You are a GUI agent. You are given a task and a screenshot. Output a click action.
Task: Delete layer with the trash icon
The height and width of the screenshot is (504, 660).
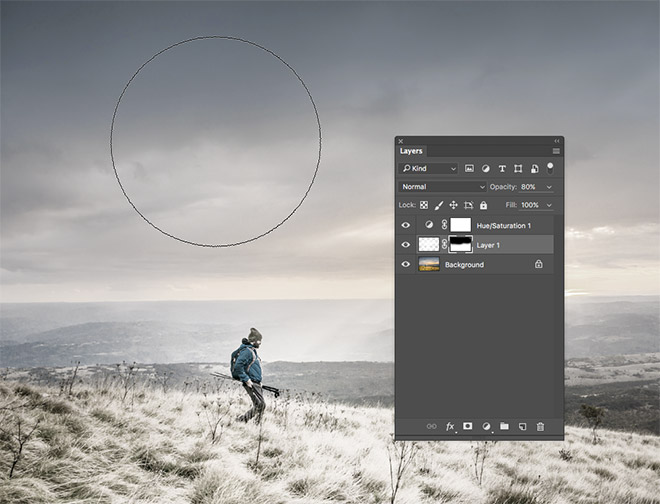(540, 426)
